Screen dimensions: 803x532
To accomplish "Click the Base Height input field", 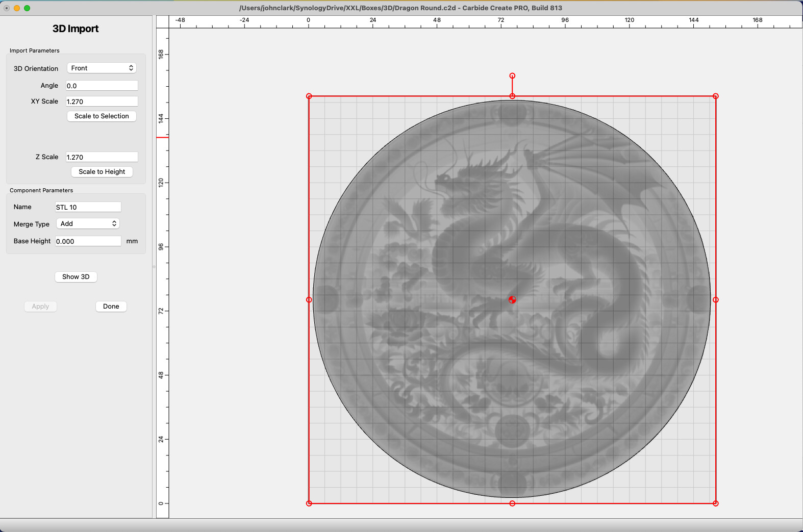I will pyautogui.click(x=88, y=241).
